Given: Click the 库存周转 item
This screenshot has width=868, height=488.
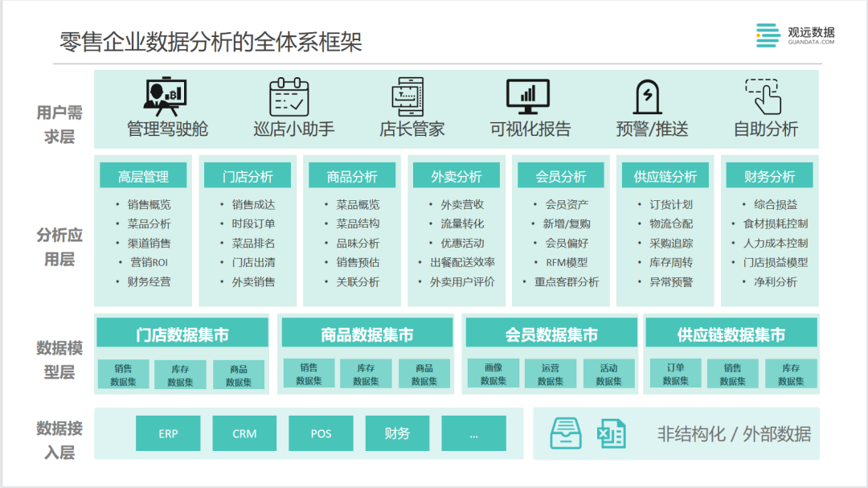Looking at the screenshot, I should point(671,262).
